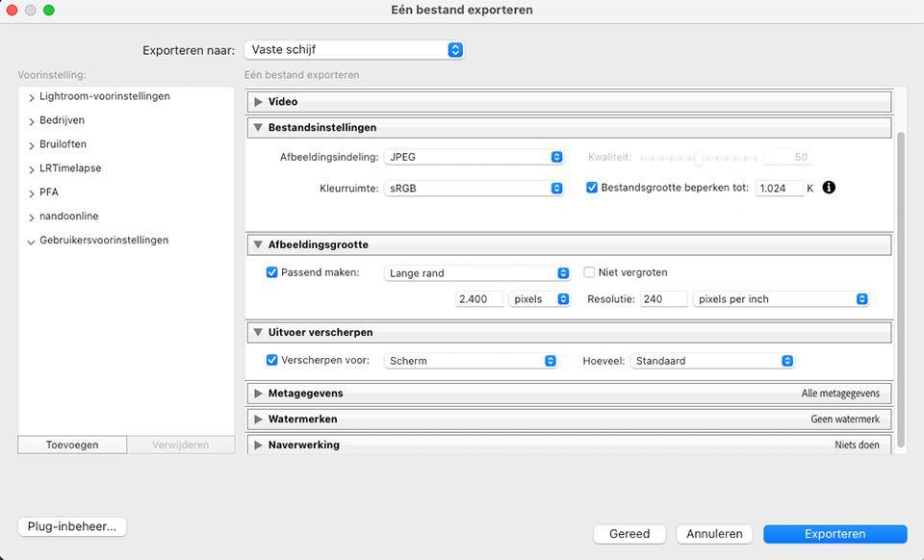Open the pixels per inch dropdown
Viewport: 924px width, 560px height.
point(781,299)
